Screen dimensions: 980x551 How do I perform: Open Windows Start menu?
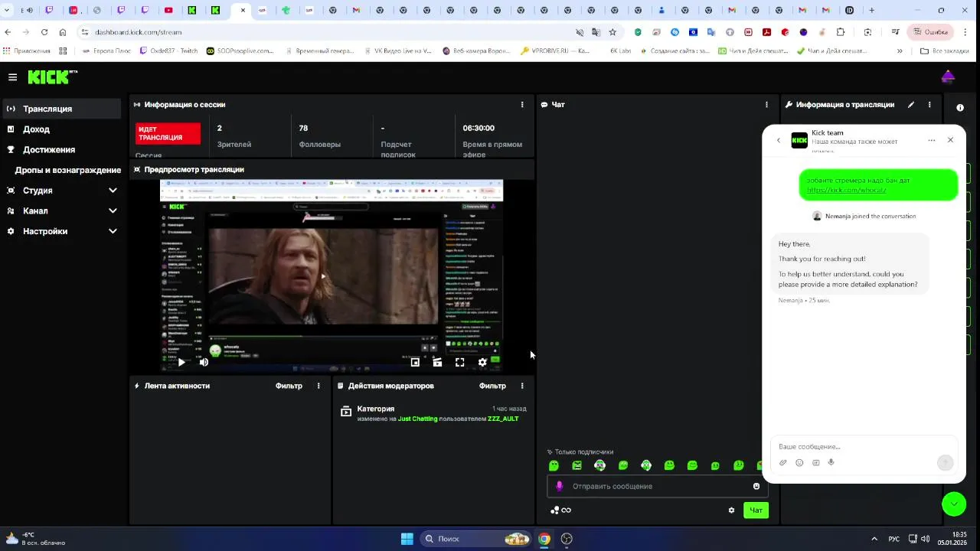[407, 539]
